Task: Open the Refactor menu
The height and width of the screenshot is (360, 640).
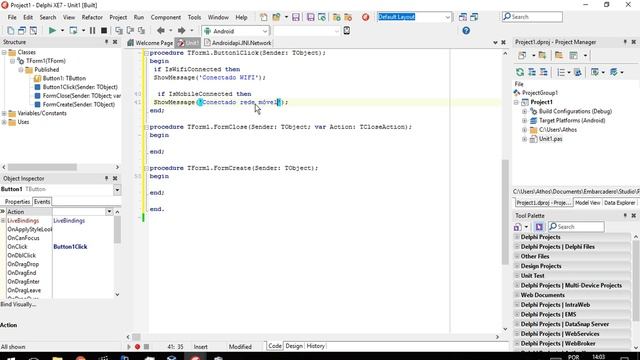Action: 92,17
